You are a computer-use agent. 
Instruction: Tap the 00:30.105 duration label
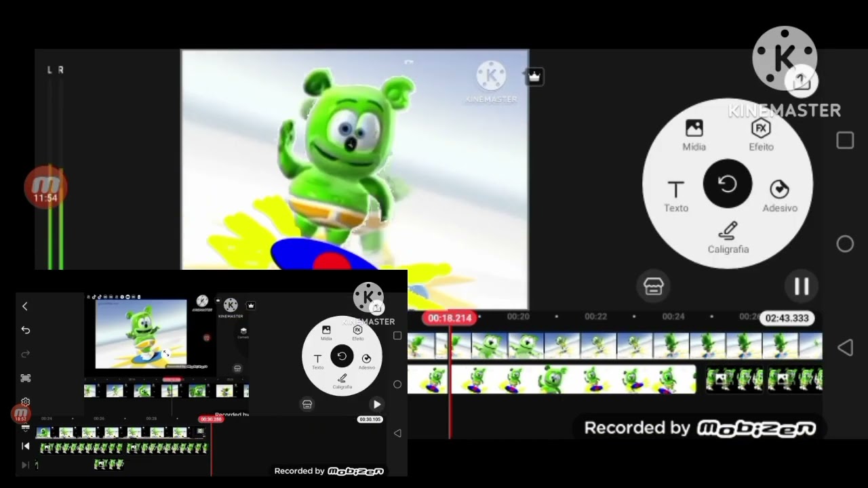click(x=370, y=420)
